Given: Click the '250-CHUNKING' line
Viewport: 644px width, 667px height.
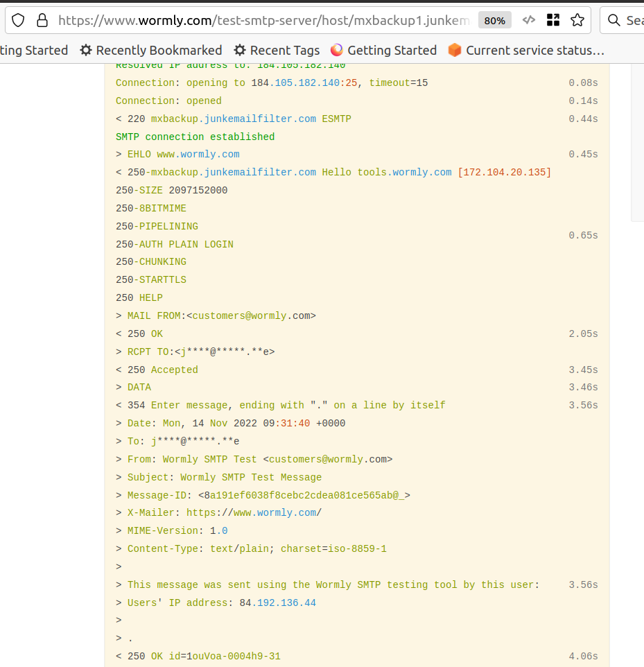Looking at the screenshot, I should pos(151,262).
